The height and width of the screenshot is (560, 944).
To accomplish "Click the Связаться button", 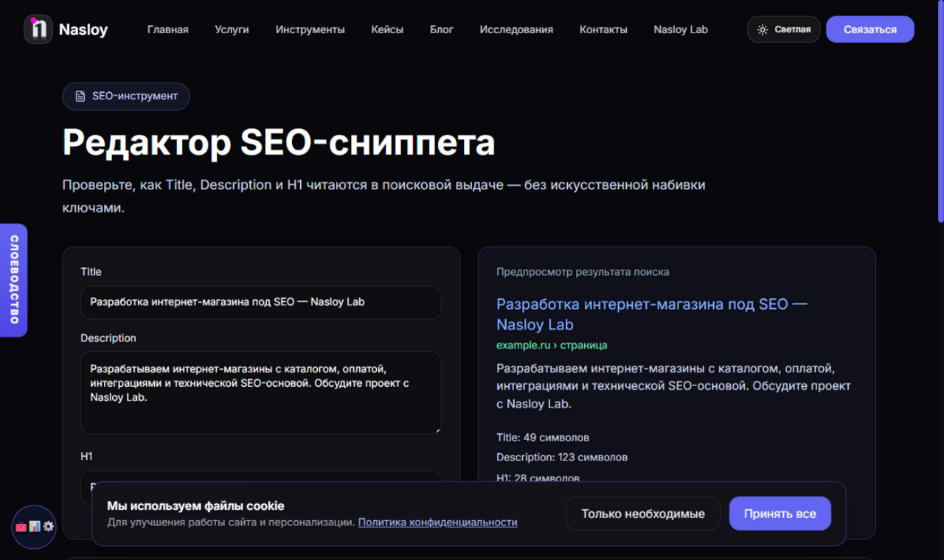I will 870,29.
